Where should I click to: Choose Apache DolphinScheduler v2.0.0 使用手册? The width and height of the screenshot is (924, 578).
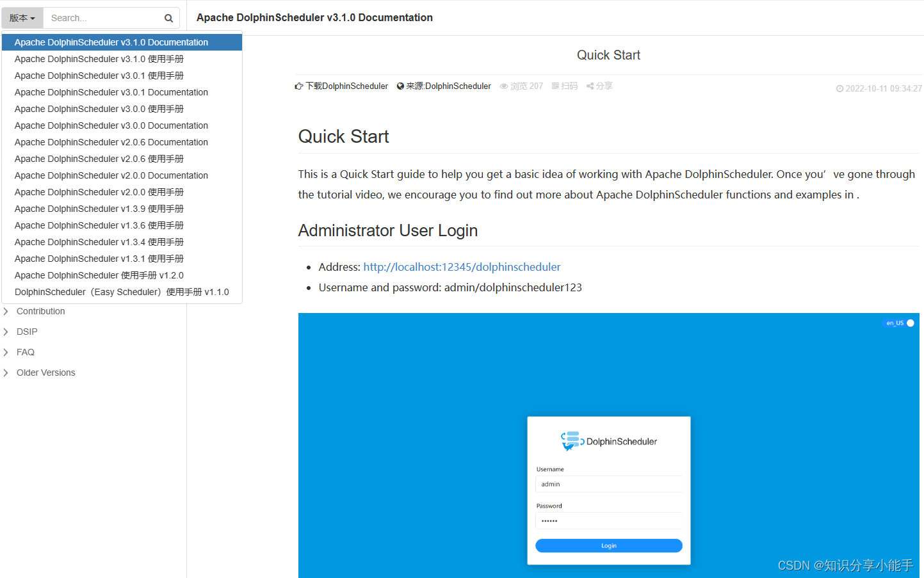pos(122,192)
